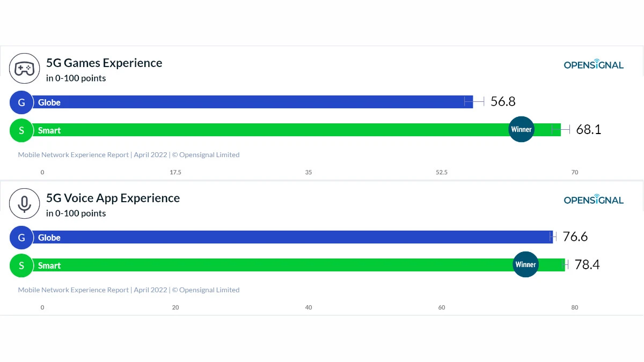Click the 52.5 axis label in Games chart
Viewport: 644px width, 362px height.
[x=441, y=172]
